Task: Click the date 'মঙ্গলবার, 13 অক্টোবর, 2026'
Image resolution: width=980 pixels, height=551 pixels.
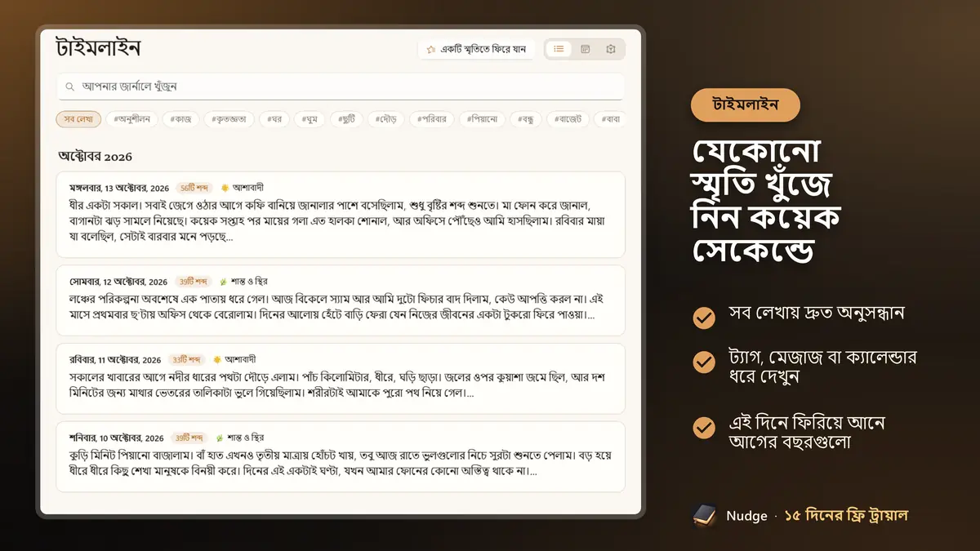Action: pyautogui.click(x=119, y=188)
